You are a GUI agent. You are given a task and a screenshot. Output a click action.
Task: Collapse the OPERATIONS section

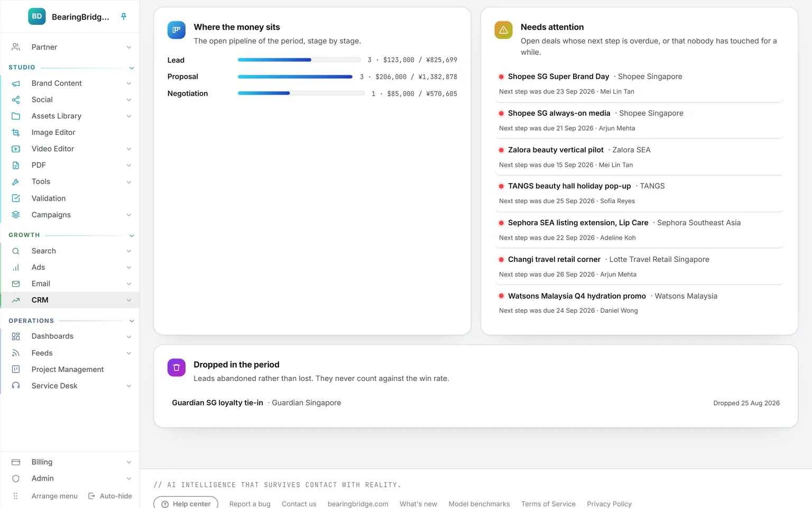coord(132,321)
